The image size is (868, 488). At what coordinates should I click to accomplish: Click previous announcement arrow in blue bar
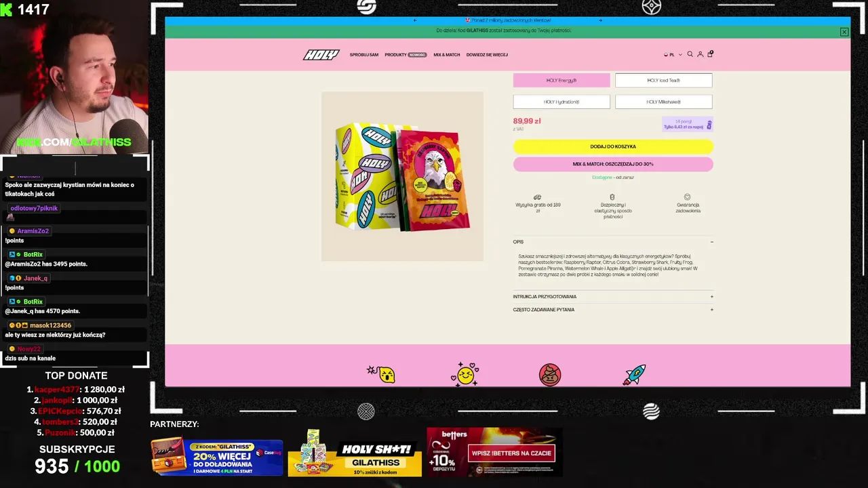415,20
